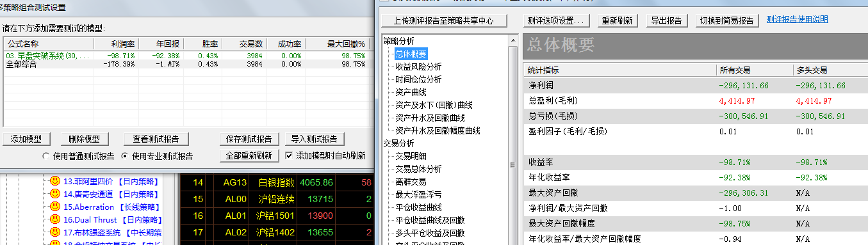The height and width of the screenshot is (245, 868).
Task: Sort by 年回报 column header
Action: 161,44
